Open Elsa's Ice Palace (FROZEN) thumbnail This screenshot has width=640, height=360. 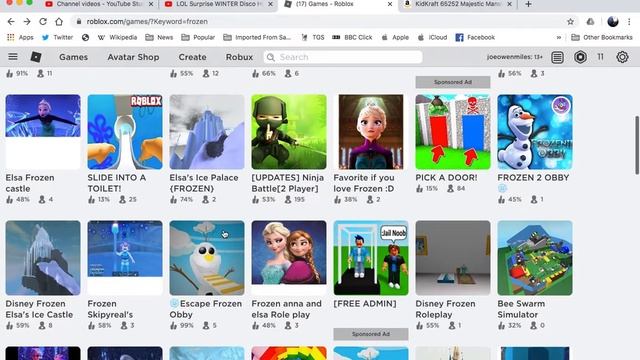pyautogui.click(x=207, y=132)
